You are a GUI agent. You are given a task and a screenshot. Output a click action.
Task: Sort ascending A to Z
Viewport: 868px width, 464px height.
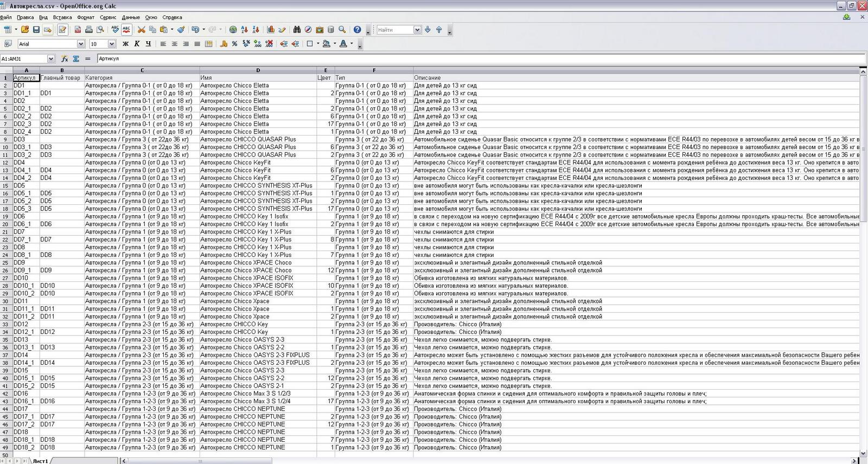coord(244,30)
